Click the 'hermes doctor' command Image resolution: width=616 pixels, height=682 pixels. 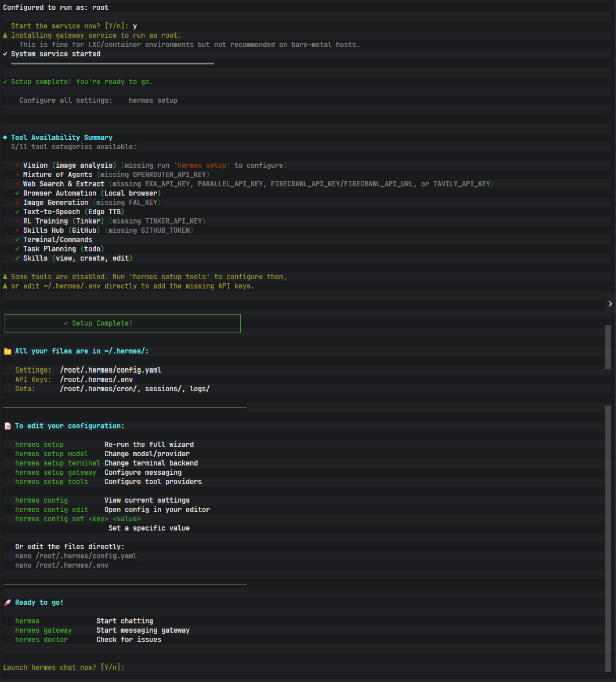[41, 640]
